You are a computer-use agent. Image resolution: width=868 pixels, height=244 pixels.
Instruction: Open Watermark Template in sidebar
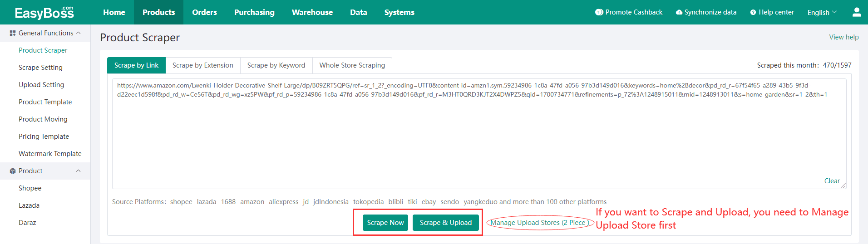(50, 154)
